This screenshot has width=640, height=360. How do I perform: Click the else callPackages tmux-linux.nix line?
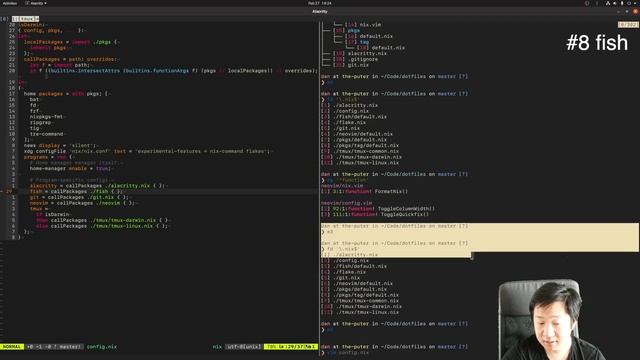[101, 226]
